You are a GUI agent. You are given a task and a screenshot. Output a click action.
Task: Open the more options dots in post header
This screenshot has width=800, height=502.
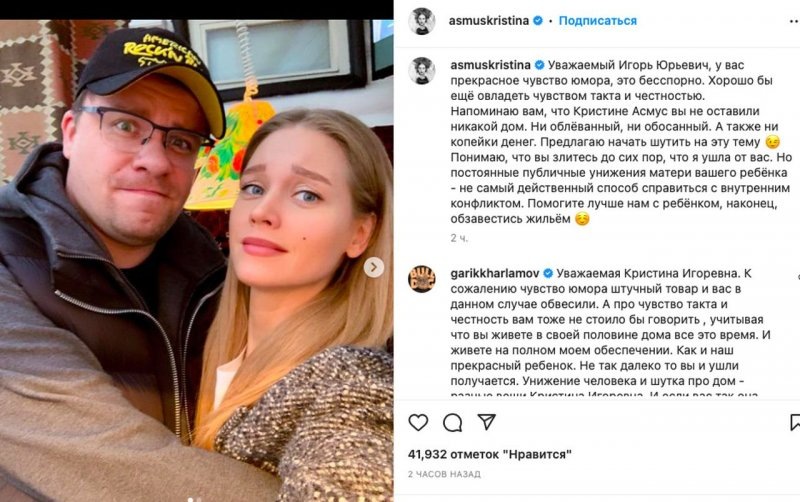pos(795,21)
